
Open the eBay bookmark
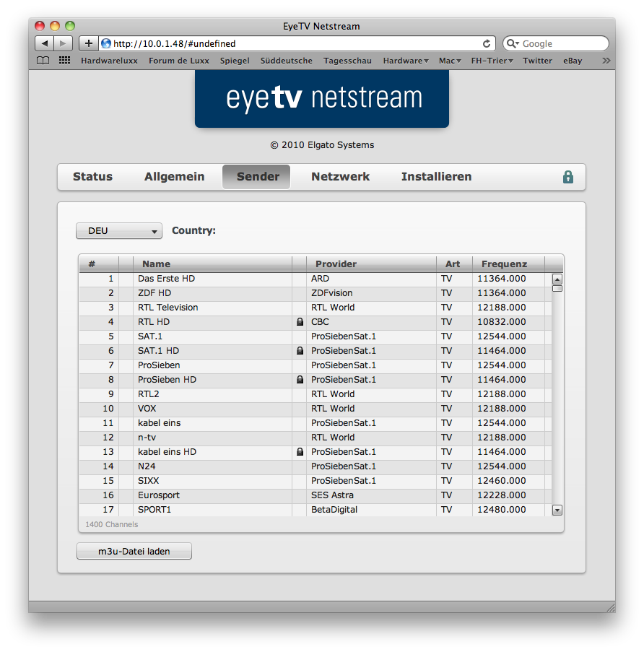tap(573, 61)
